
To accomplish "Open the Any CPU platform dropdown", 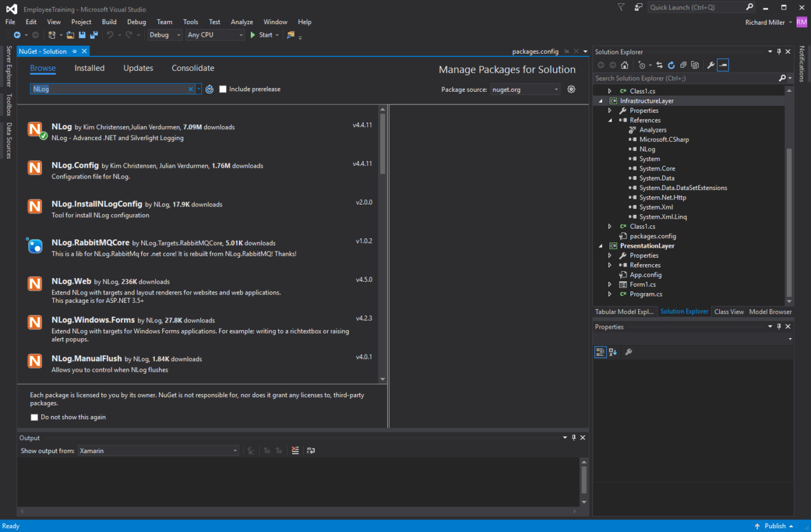I will (215, 35).
